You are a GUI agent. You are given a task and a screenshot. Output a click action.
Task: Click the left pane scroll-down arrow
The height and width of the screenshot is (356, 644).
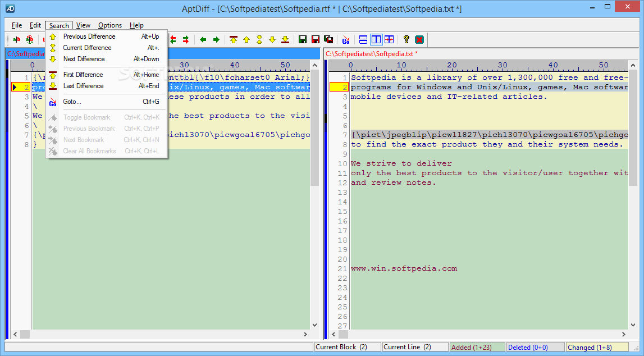(314, 325)
